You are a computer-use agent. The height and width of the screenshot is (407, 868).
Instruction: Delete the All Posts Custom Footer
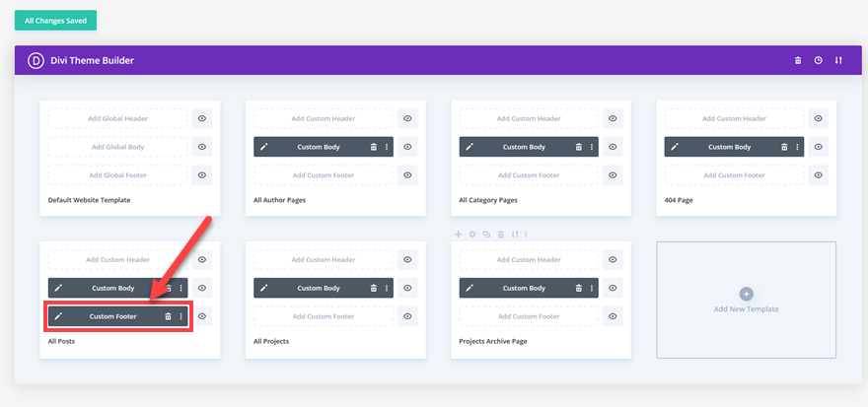(x=168, y=316)
